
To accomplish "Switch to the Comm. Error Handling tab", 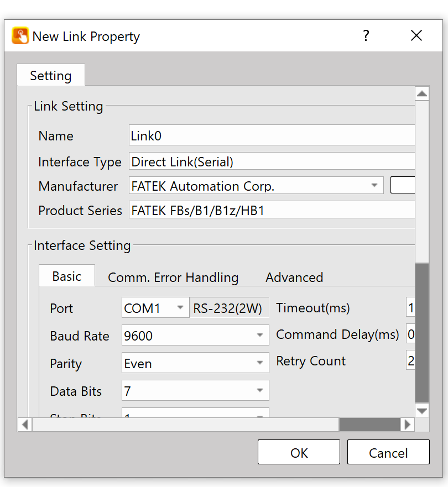I will 173,277.
